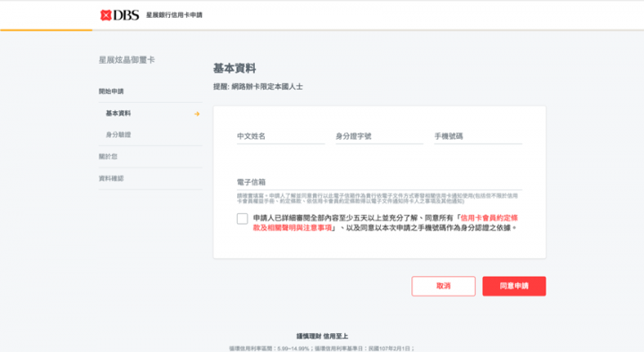This screenshot has width=644, height=352.
Task: Click the orange arrow beside 基本資料
Action: (197, 114)
